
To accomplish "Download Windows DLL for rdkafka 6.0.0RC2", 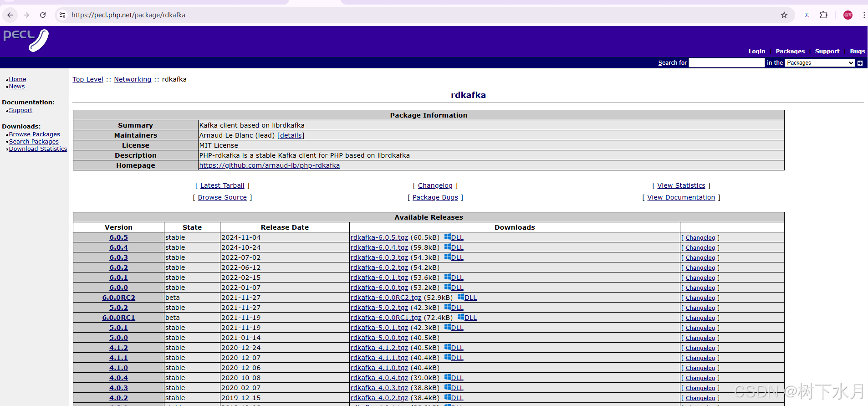I will 467,298.
